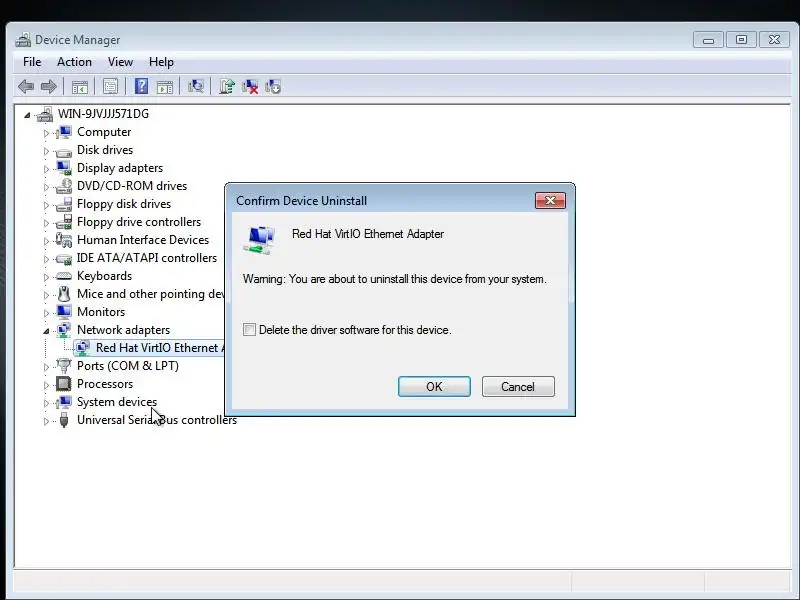Expand the Display adapters node
Viewport: 800px width, 600px height.
click(46, 169)
